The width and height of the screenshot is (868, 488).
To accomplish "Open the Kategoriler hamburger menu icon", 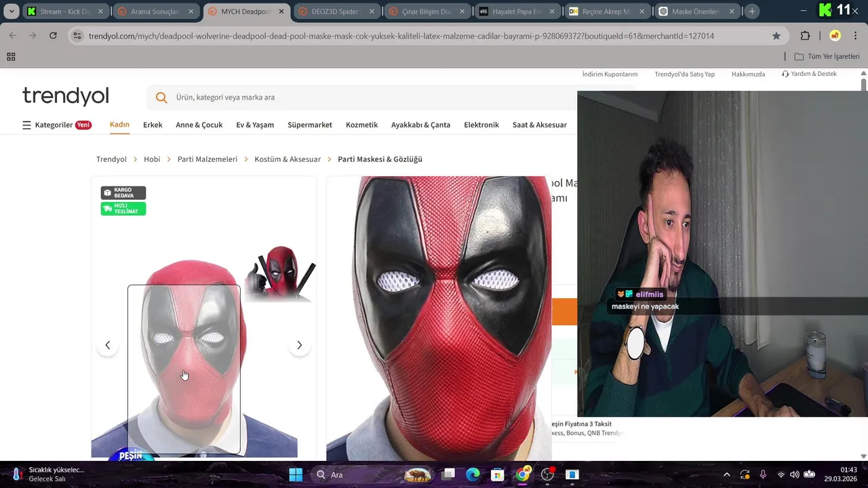I will click(x=26, y=125).
